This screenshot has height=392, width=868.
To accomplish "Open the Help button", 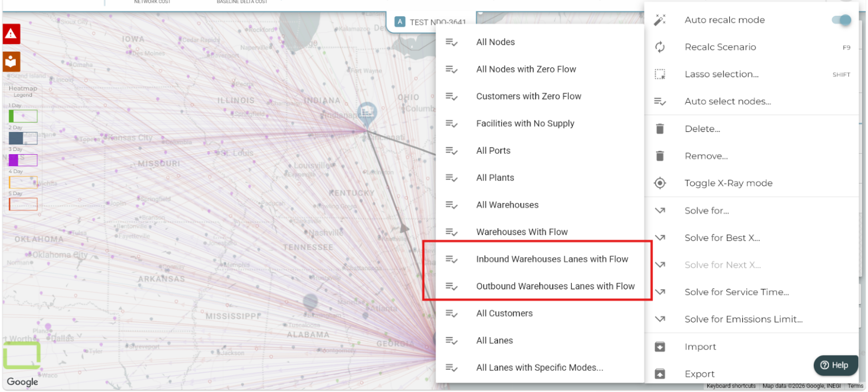I will pos(834,365).
